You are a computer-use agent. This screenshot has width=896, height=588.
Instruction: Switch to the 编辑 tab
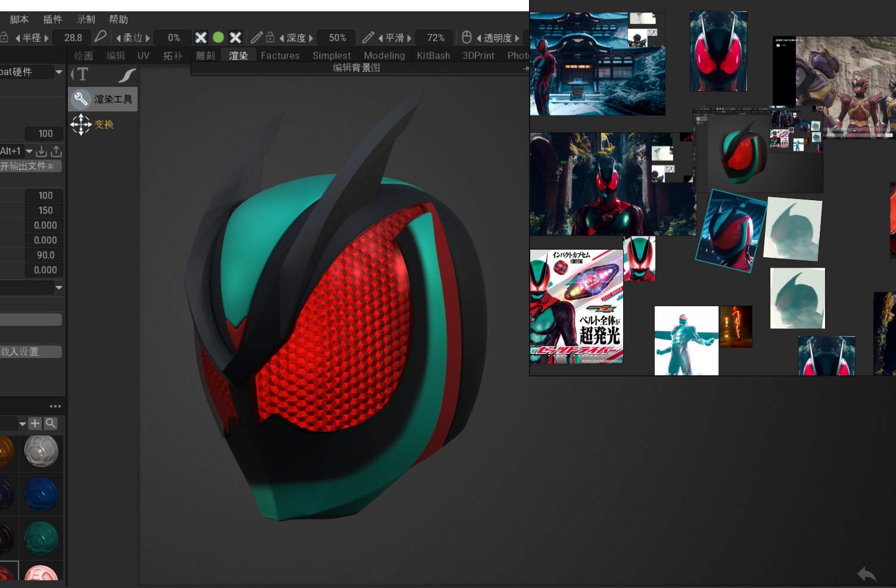116,55
